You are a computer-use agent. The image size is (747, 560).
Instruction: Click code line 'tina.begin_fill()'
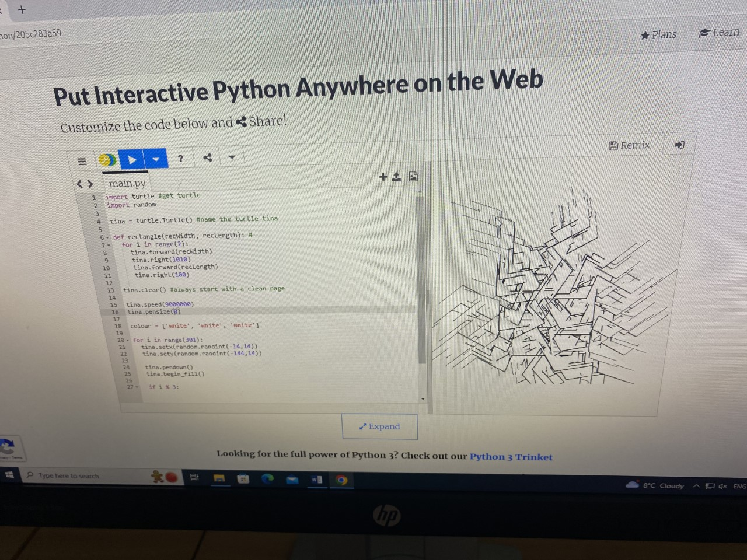174,374
